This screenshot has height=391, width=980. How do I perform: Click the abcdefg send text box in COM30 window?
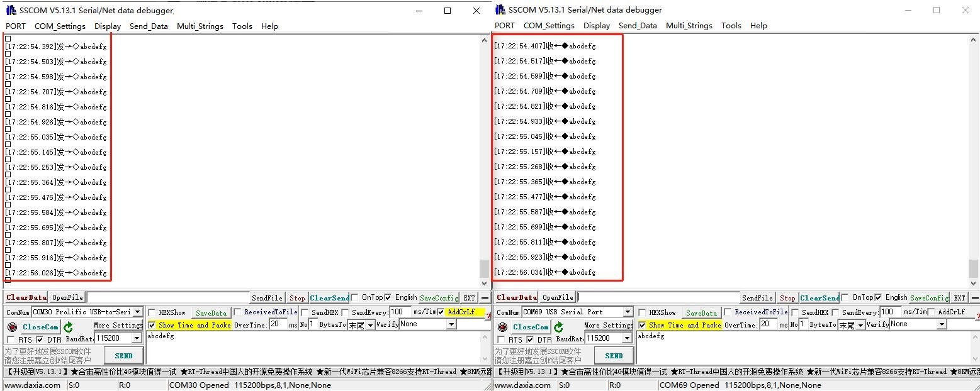[312, 348]
